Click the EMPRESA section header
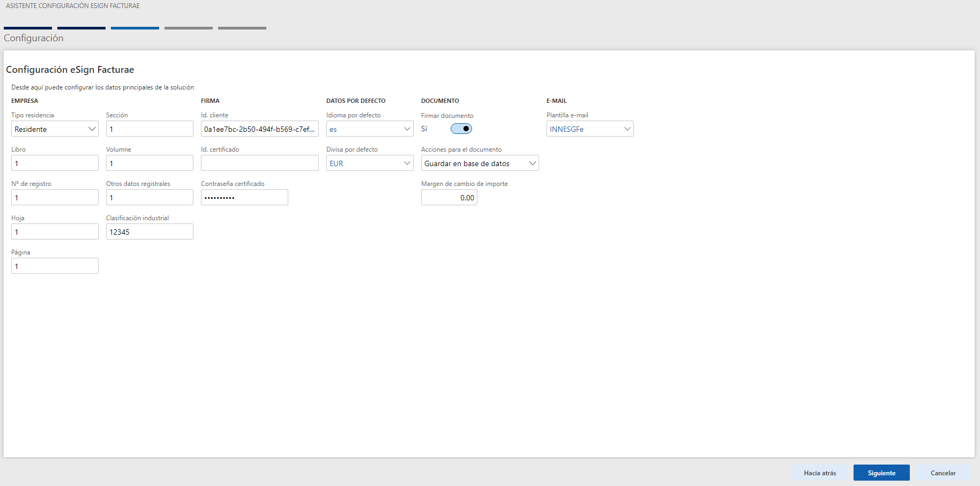The height and width of the screenshot is (486, 980). pos(25,101)
